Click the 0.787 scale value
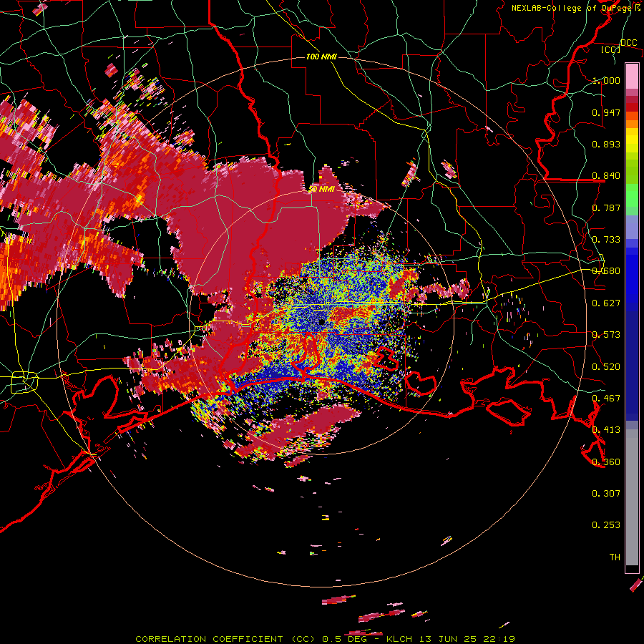The image size is (644, 644). pyautogui.click(x=606, y=208)
